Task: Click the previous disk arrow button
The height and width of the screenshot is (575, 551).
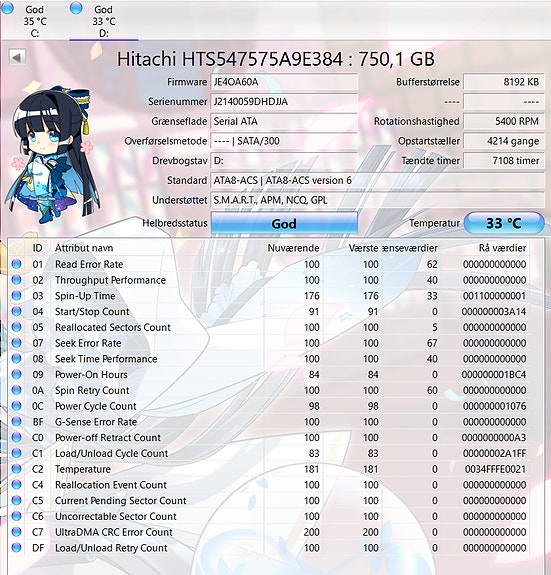Action: click(x=17, y=57)
